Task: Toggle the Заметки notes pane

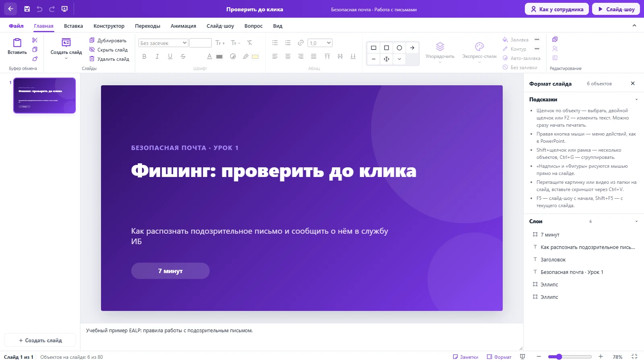Action: click(x=466, y=357)
